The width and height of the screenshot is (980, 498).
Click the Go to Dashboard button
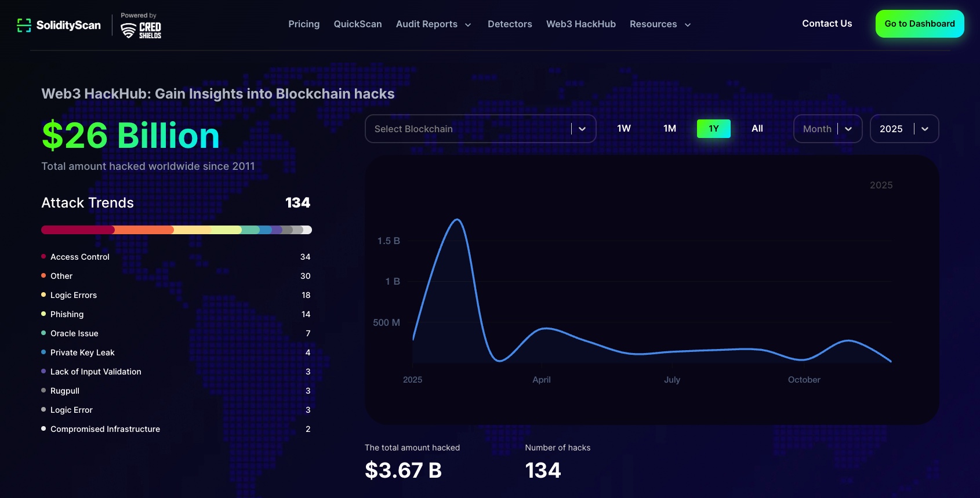(919, 24)
